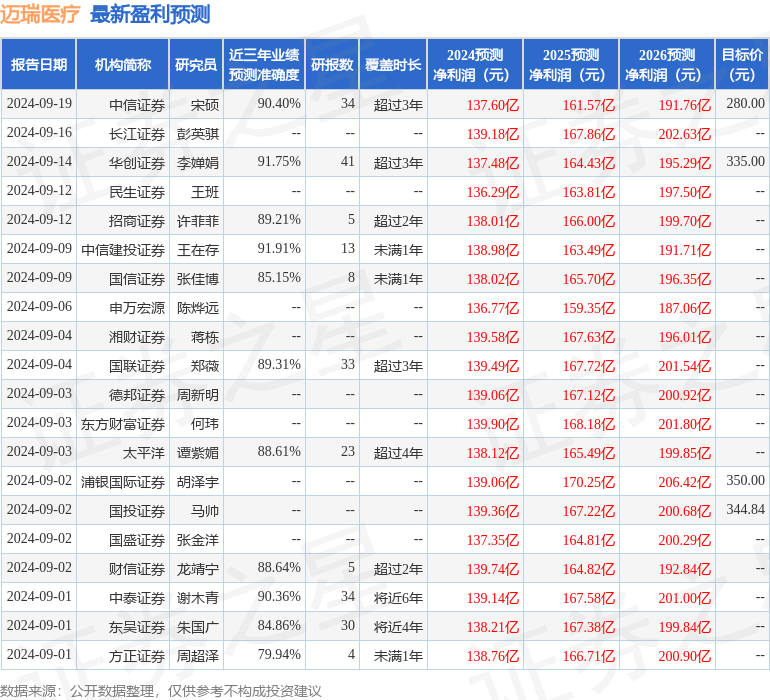Click researcher 朱国广
This screenshot has width=770, height=700.
[198, 627]
